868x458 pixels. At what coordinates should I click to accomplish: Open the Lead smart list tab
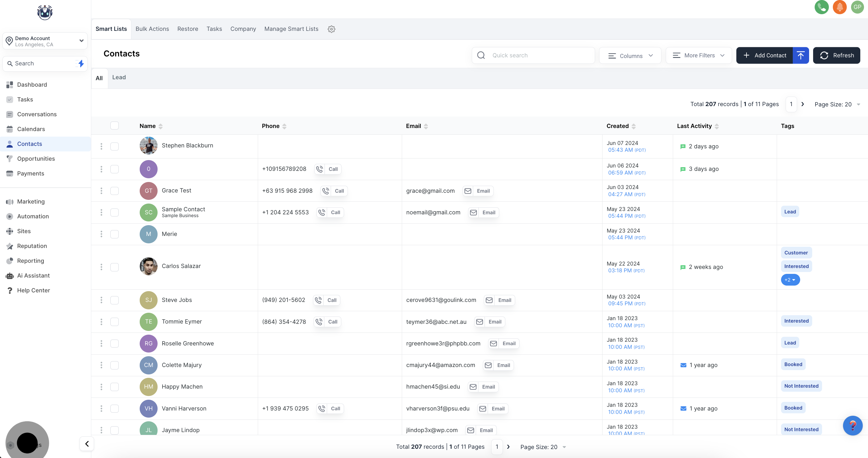coord(119,77)
